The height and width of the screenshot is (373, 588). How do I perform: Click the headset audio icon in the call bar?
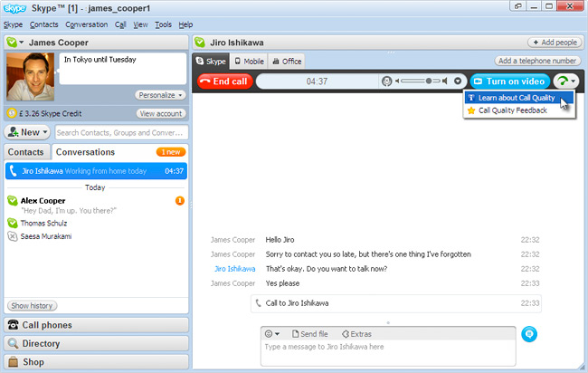click(386, 81)
